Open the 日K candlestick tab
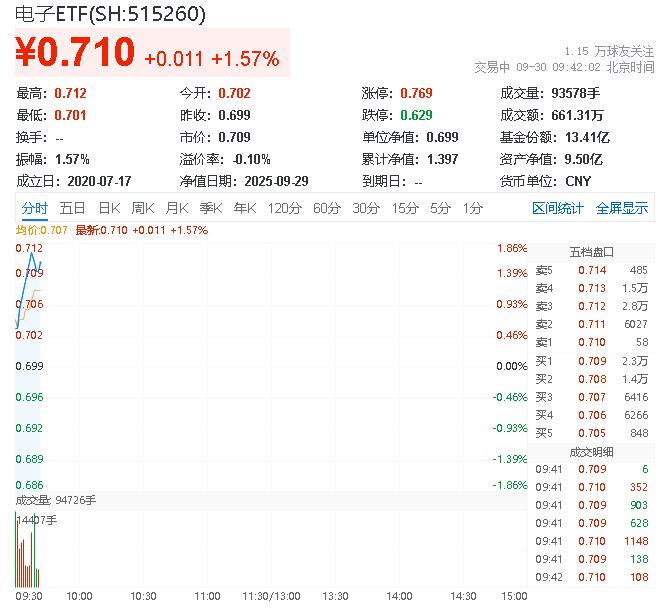This screenshot has height=615, width=660. [x=109, y=208]
